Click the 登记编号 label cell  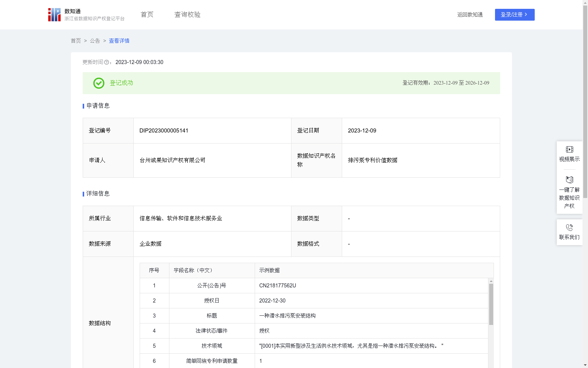[108, 131]
